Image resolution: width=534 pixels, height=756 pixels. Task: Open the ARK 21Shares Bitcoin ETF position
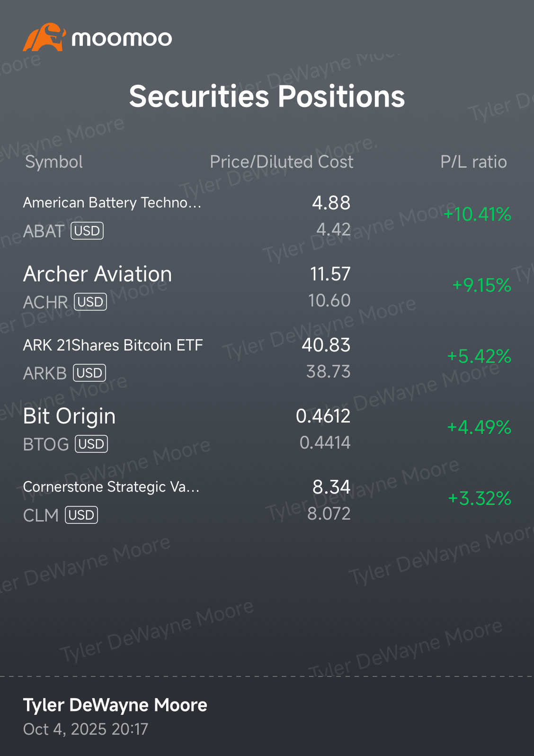pyautogui.click(x=113, y=345)
